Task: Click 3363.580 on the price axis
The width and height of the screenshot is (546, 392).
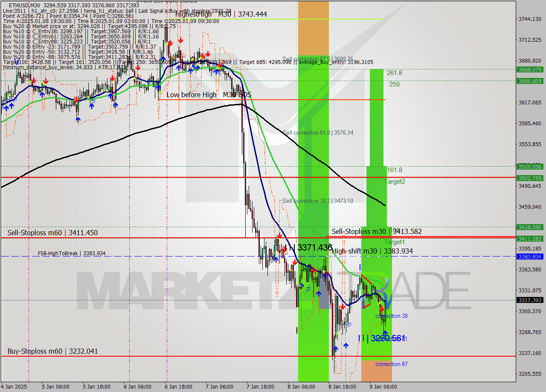Action: 530,269
